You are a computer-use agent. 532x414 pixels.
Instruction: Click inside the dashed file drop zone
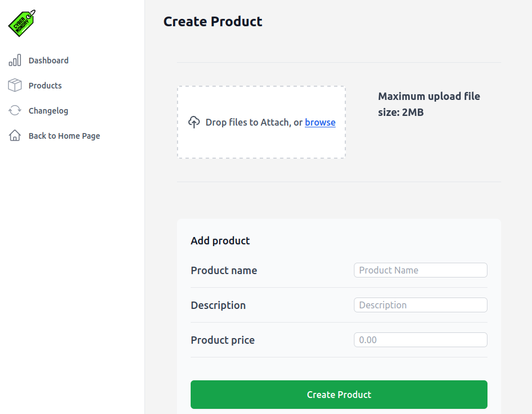click(x=261, y=143)
